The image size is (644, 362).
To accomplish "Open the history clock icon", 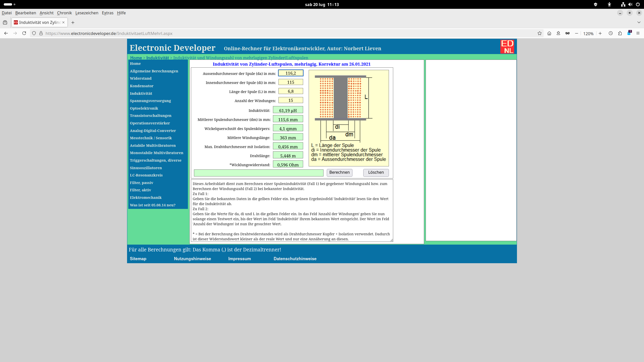I will tap(611, 33).
